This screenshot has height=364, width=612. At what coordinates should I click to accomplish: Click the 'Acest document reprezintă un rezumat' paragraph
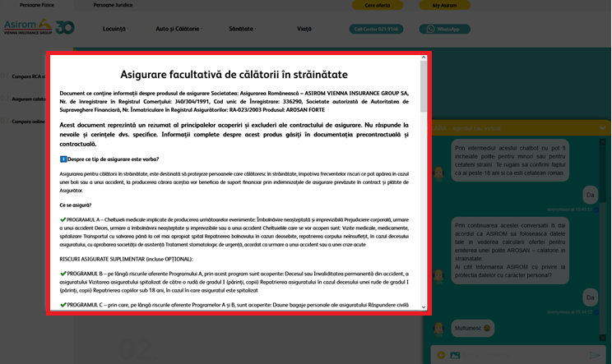(234, 135)
